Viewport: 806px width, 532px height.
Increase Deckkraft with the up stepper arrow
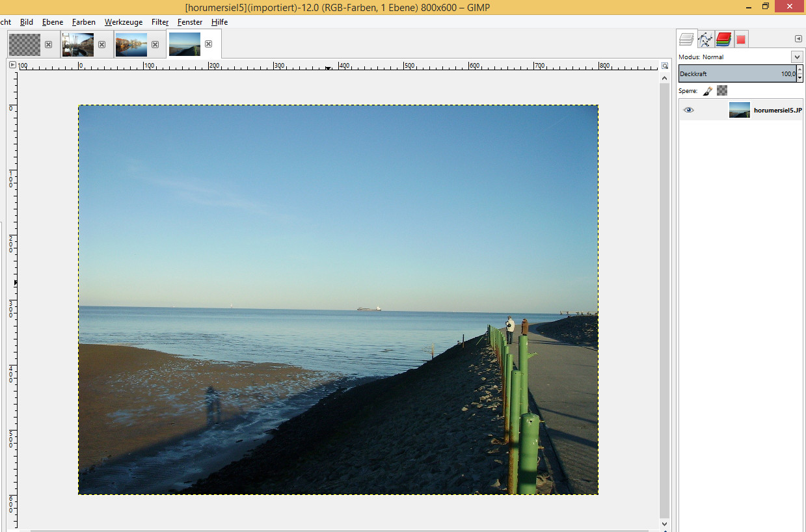coord(799,70)
